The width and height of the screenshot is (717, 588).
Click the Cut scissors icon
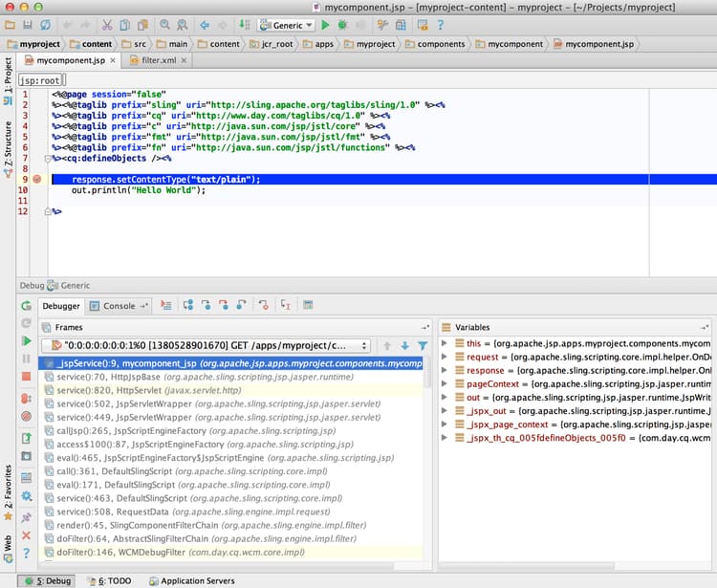107,25
